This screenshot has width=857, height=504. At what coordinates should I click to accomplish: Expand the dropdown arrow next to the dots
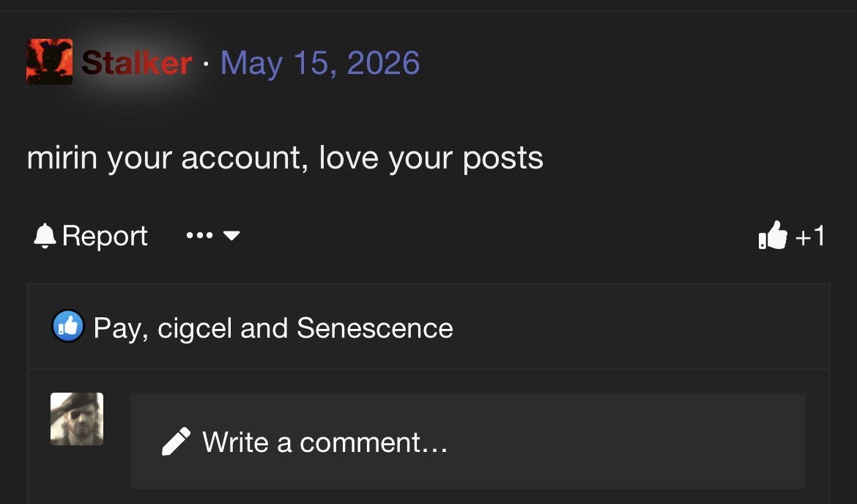point(231,236)
